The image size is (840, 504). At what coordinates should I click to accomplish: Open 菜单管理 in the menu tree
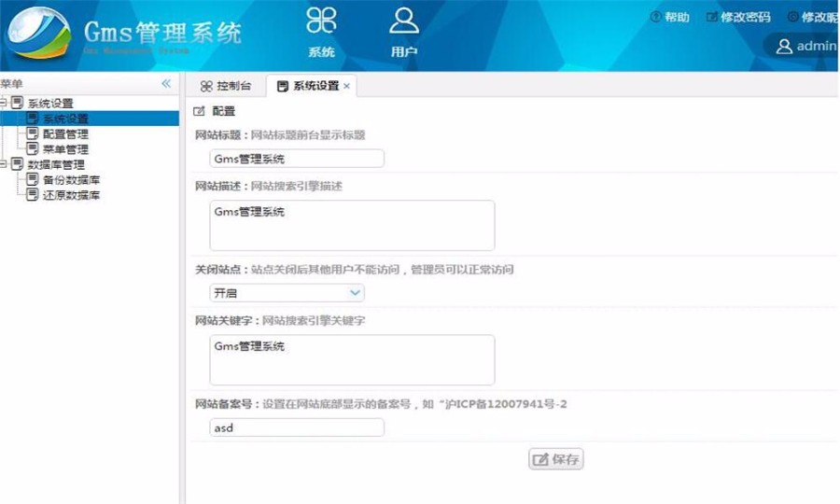pyautogui.click(x=65, y=149)
